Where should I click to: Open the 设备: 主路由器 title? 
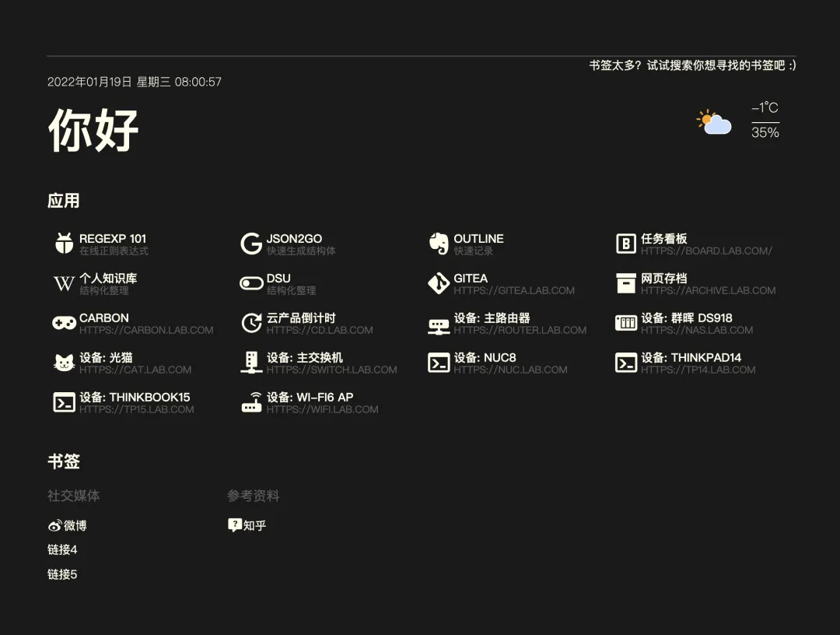pyautogui.click(x=492, y=317)
